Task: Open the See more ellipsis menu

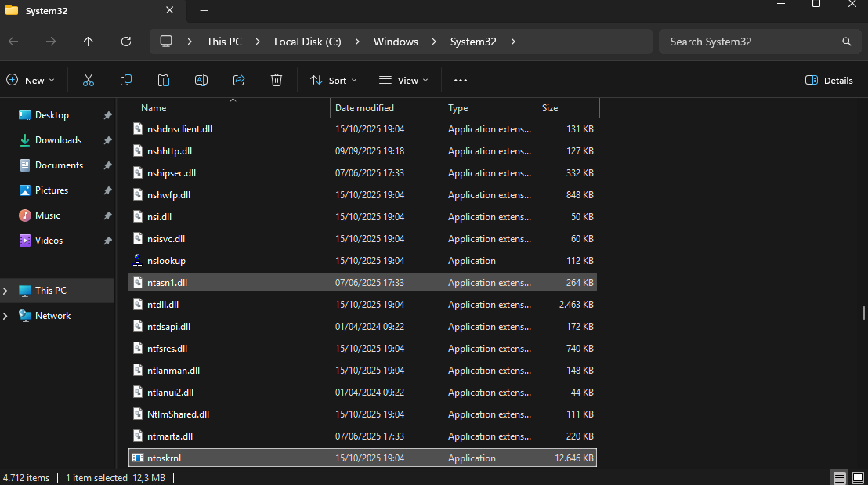Action: (x=460, y=80)
